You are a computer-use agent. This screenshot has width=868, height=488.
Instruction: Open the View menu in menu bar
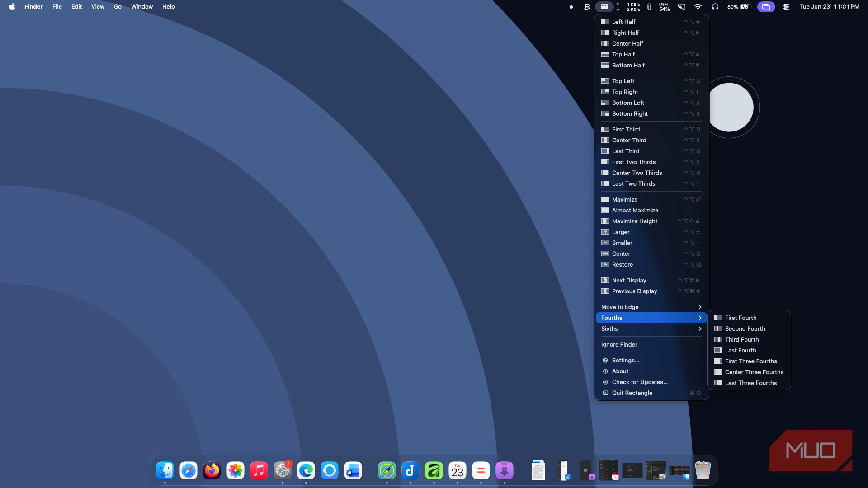coord(98,7)
